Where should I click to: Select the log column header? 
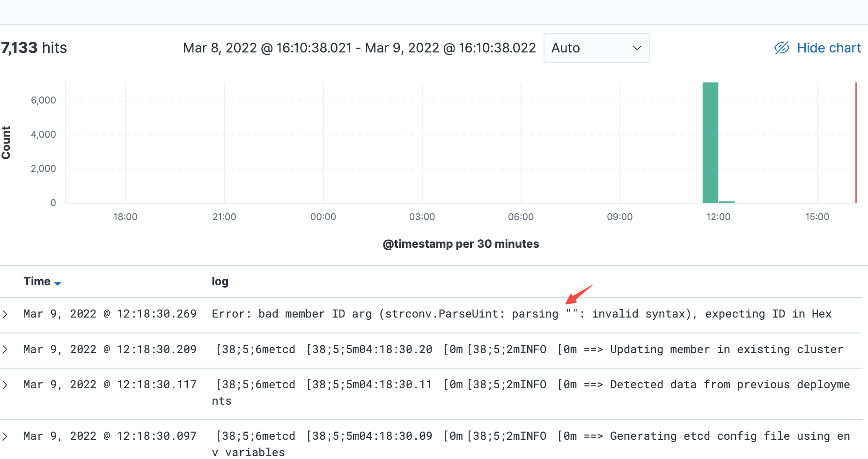coord(220,281)
